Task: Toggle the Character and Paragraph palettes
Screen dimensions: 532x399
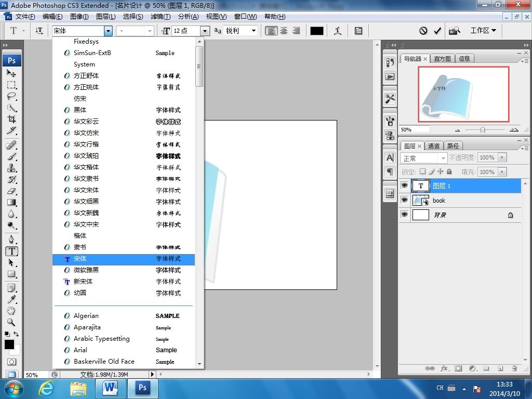Action: 358,31
